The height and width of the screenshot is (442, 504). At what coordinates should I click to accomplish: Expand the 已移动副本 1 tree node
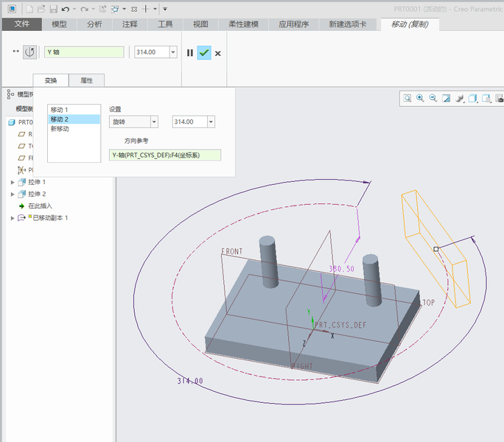[x=13, y=218]
